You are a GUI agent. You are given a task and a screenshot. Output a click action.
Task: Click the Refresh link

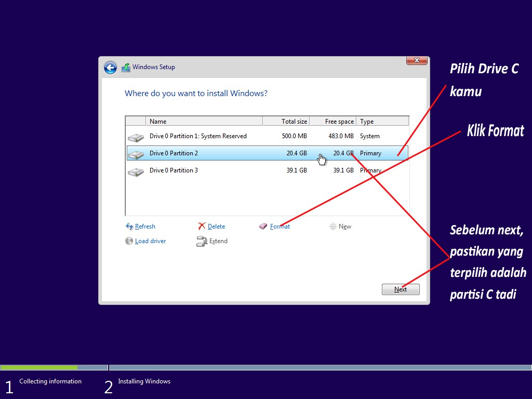(x=145, y=227)
